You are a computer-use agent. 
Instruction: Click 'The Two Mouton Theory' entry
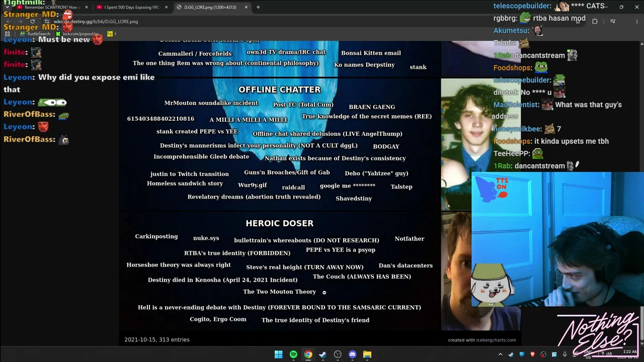point(280,292)
